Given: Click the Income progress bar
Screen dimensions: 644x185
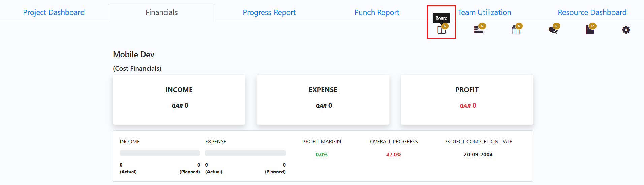Looking at the screenshot, I should 160,153.
